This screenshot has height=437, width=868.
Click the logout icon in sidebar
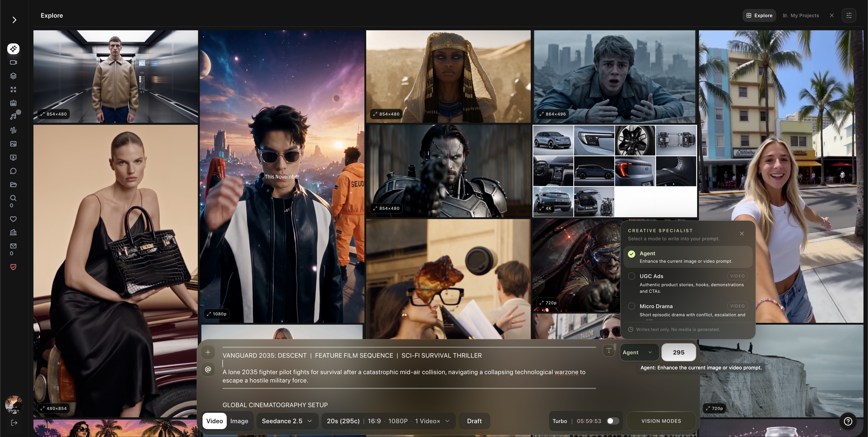coord(14,423)
